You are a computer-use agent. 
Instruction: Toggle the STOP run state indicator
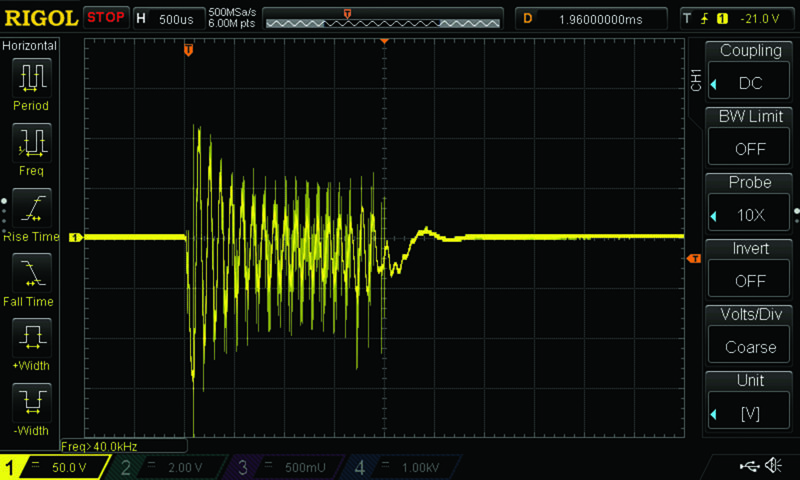[105, 18]
